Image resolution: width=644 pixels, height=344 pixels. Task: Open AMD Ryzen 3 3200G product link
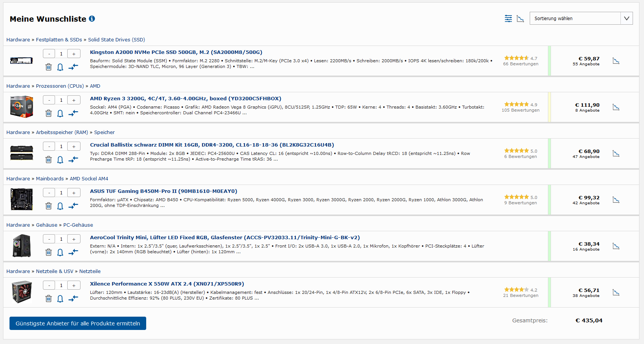click(x=186, y=99)
